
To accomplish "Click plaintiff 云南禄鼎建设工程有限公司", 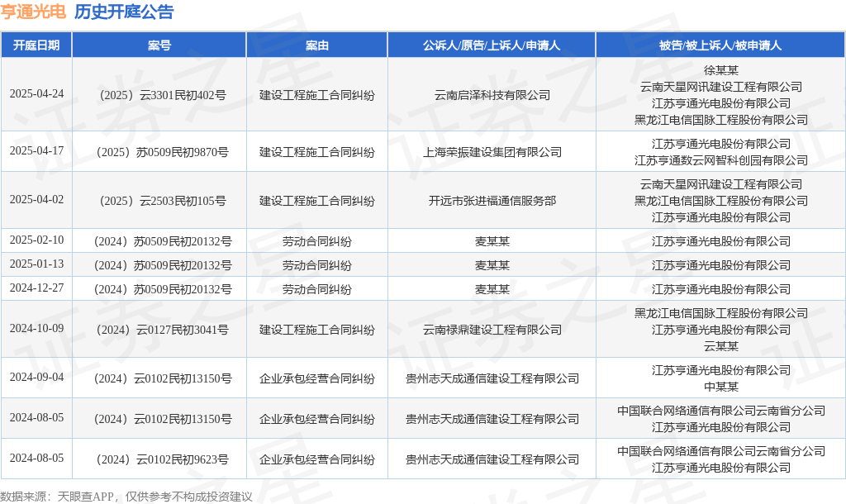I will point(492,330).
